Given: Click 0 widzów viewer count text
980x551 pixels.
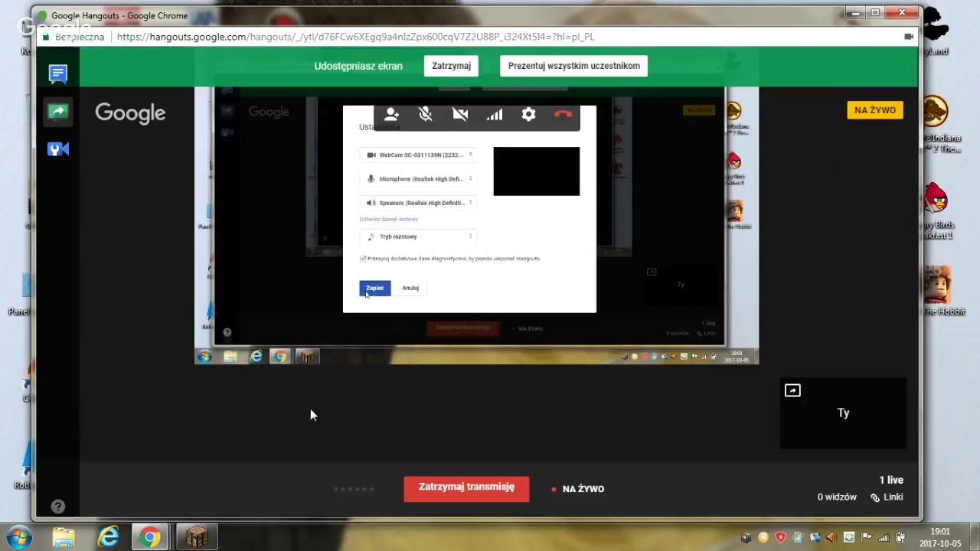Looking at the screenshot, I should click(837, 497).
